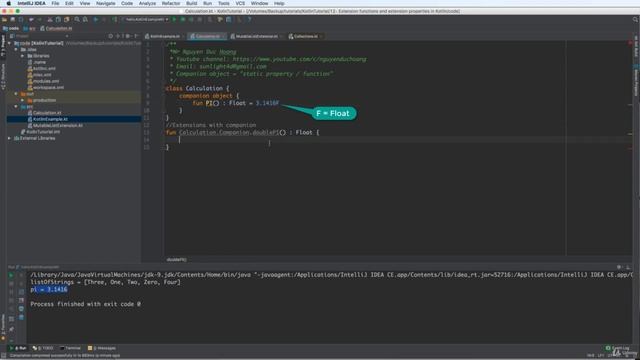
Task: Click the Open folder toolbar icon
Action: point(4,19)
